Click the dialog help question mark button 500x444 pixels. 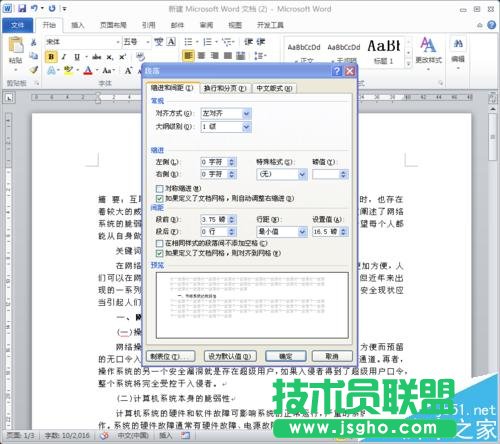[x=337, y=71]
